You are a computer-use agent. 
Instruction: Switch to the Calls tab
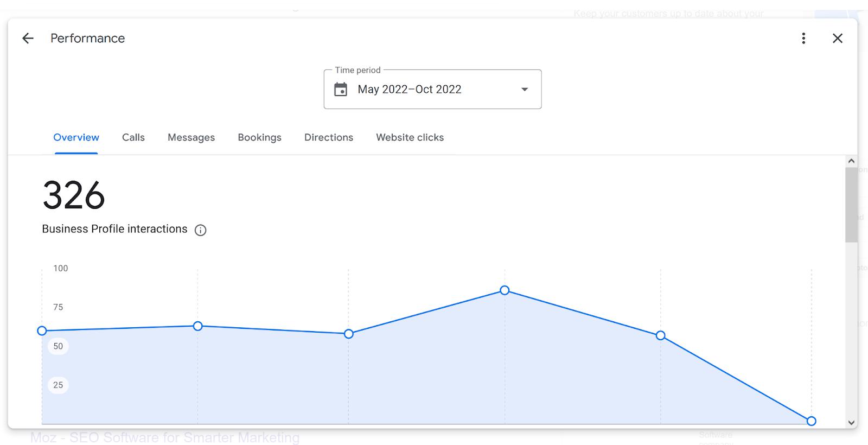[x=133, y=138]
